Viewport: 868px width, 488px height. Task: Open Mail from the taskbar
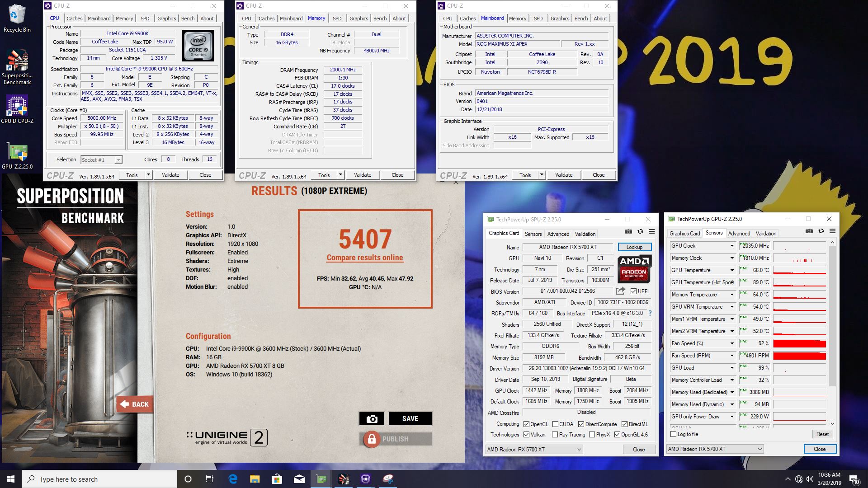[299, 479]
